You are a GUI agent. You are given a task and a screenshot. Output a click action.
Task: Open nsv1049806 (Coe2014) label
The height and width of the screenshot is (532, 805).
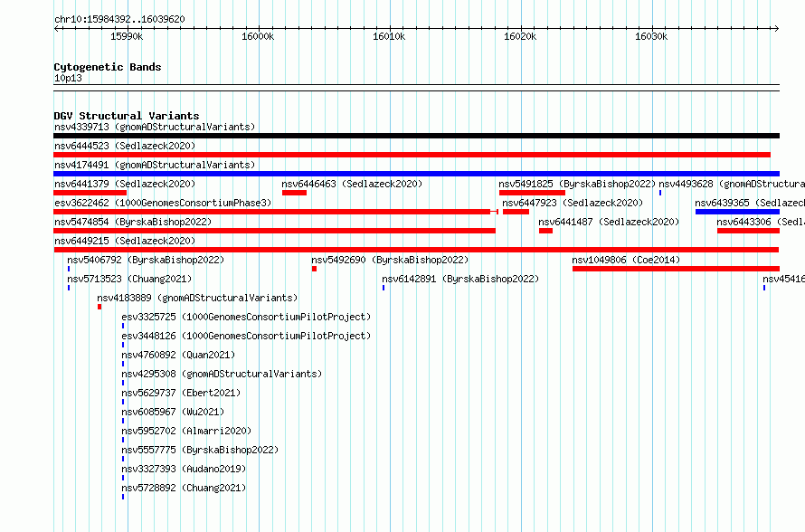626,260
